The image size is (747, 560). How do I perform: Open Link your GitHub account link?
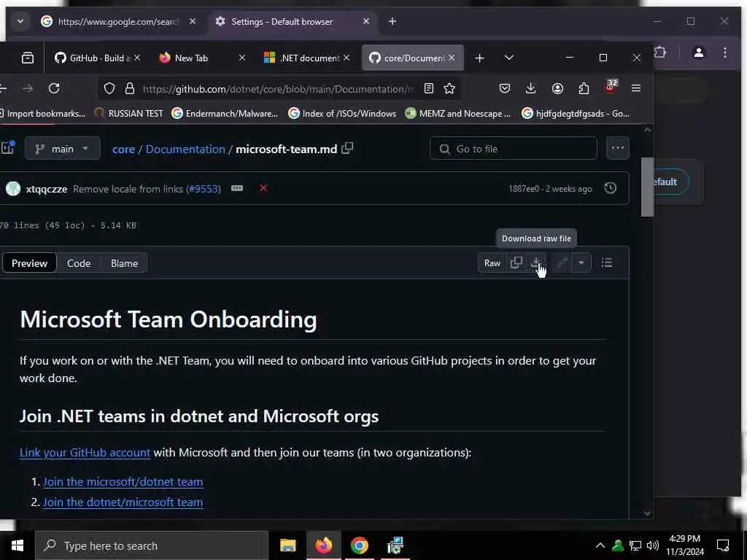85,452
